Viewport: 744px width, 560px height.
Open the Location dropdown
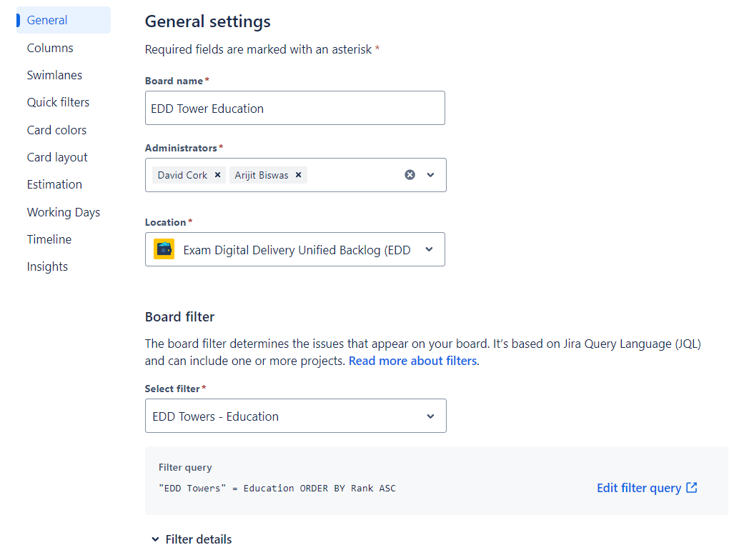point(429,249)
